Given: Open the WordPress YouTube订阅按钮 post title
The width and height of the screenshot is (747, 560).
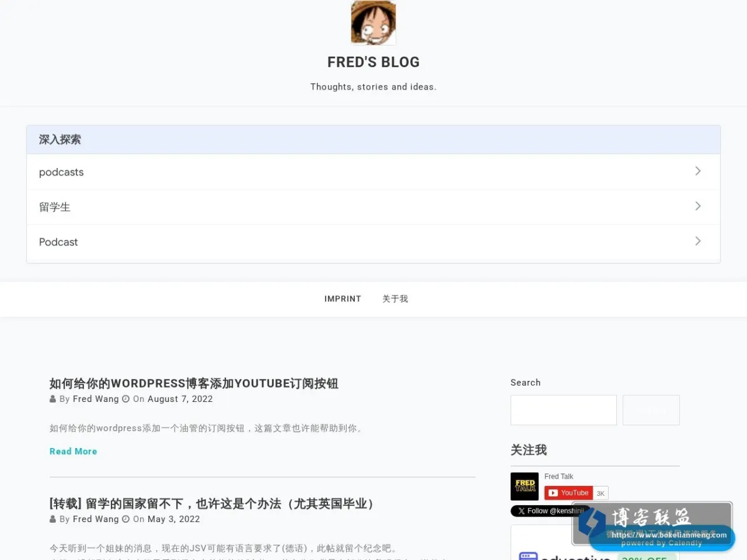Looking at the screenshot, I should [194, 383].
